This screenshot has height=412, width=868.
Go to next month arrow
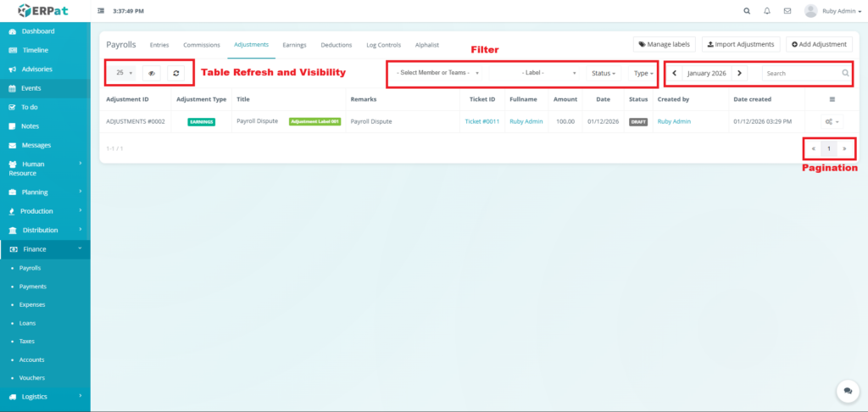[x=739, y=73]
